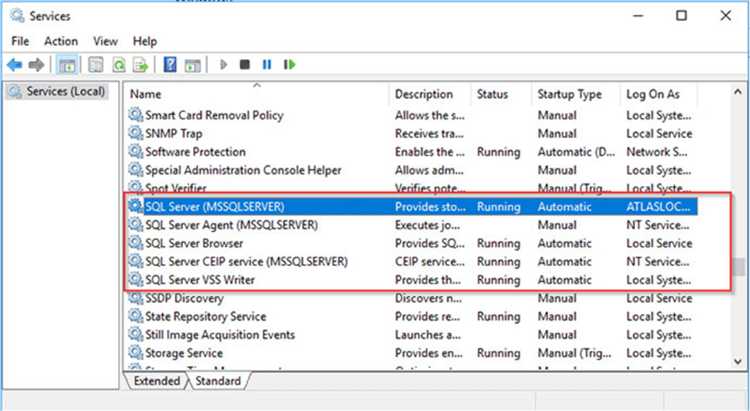The height and width of the screenshot is (411, 750).
Task: Open the Help menu
Action: (x=144, y=41)
